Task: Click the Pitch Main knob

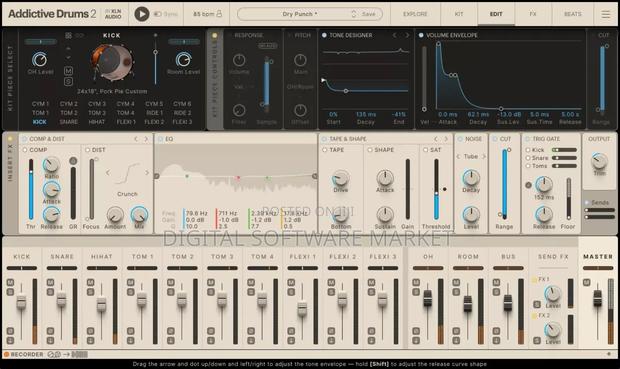Action: tap(300, 60)
